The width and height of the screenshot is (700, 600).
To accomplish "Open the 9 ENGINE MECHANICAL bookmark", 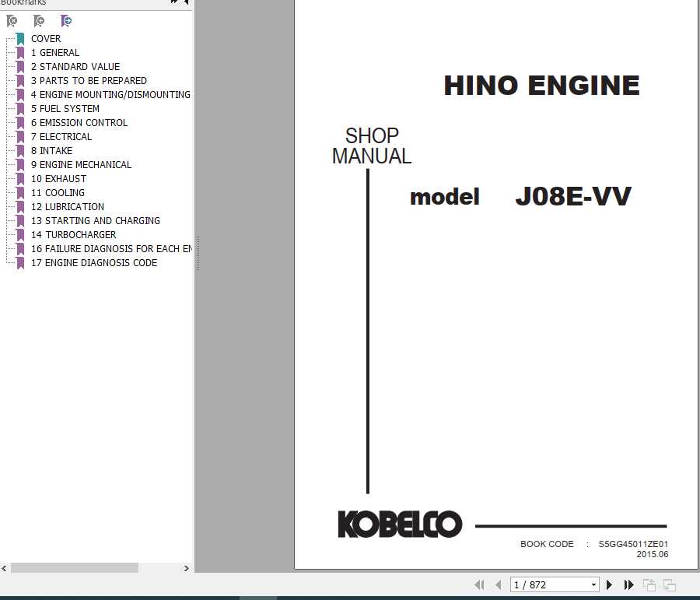I will (81, 165).
